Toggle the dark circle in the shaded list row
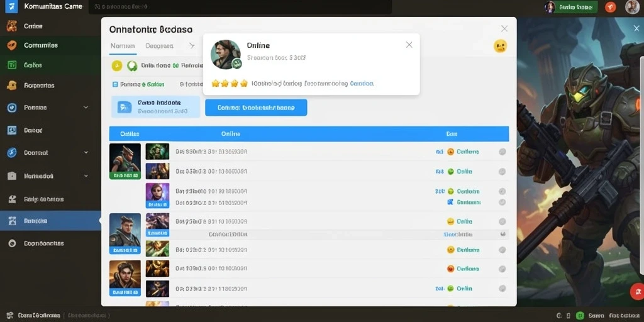 click(x=502, y=234)
